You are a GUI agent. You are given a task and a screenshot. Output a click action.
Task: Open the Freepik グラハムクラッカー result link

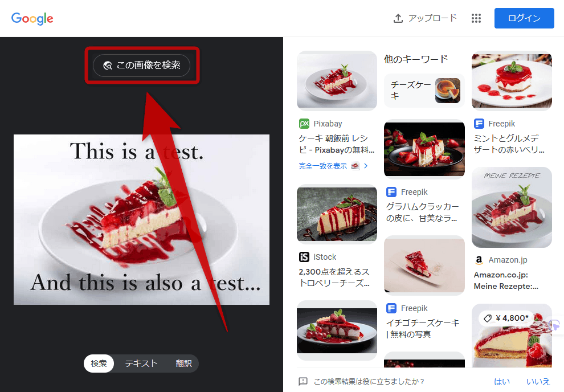point(422,212)
